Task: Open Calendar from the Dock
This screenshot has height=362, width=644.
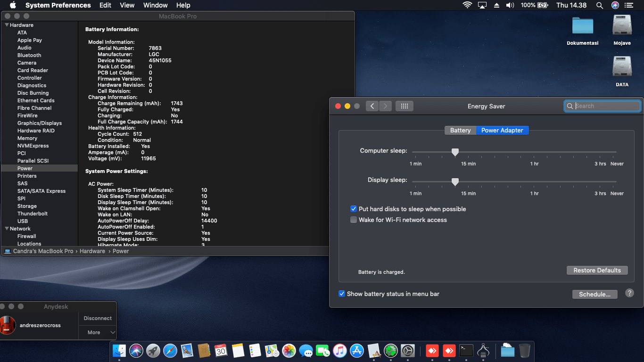Action: click(x=221, y=351)
